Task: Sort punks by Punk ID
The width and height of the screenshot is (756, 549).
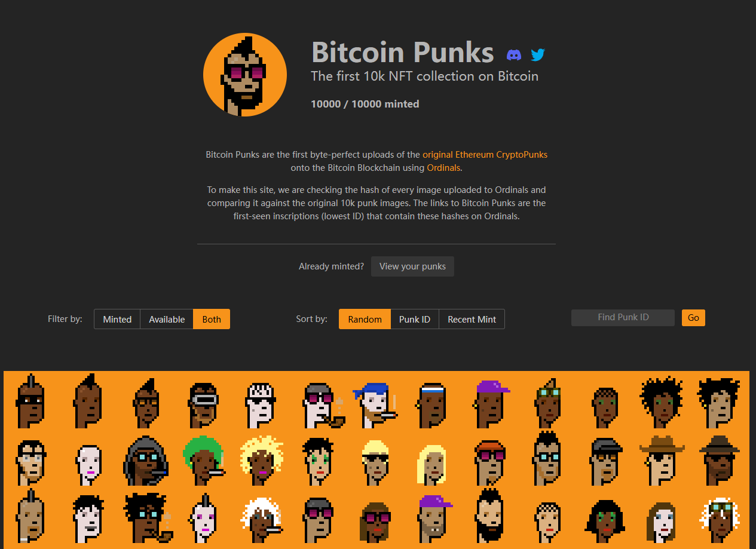Action: (415, 319)
